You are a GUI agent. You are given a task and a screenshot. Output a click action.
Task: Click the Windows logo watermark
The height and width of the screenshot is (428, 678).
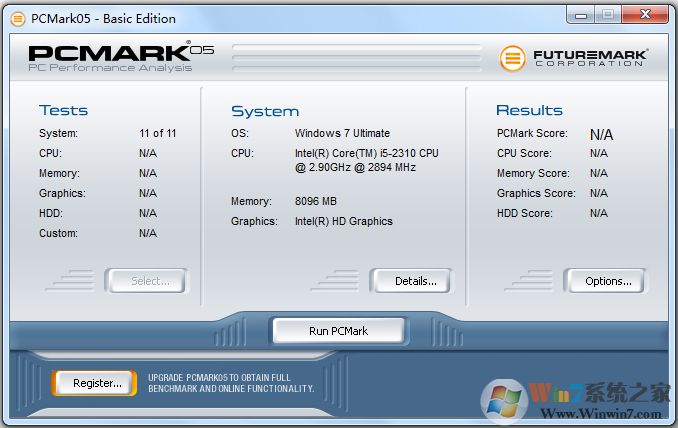(504, 400)
